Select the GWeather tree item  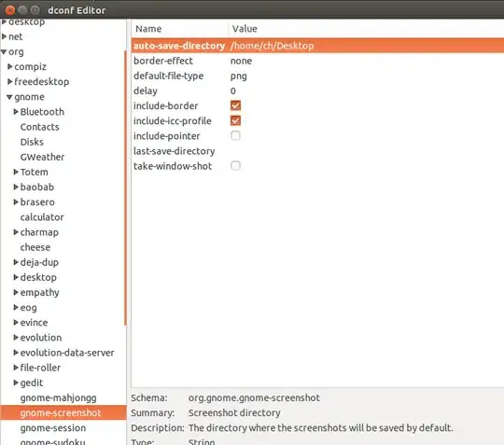[42, 157]
